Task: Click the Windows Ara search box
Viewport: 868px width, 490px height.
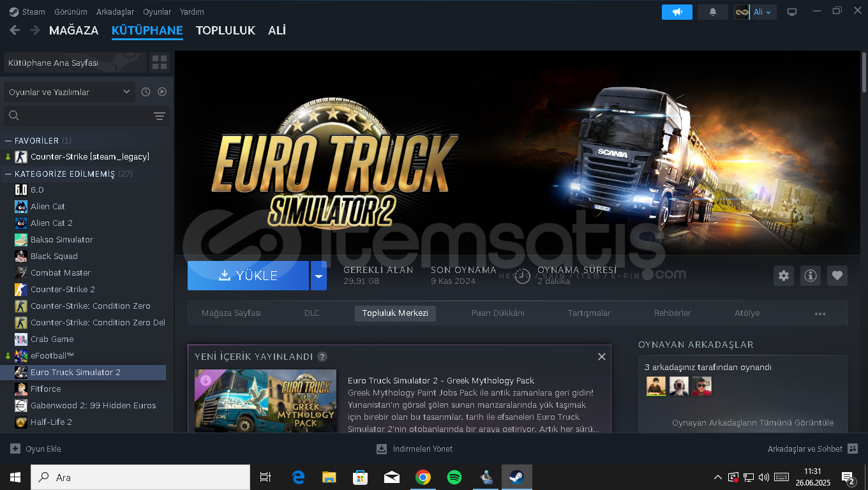Action: [140, 477]
